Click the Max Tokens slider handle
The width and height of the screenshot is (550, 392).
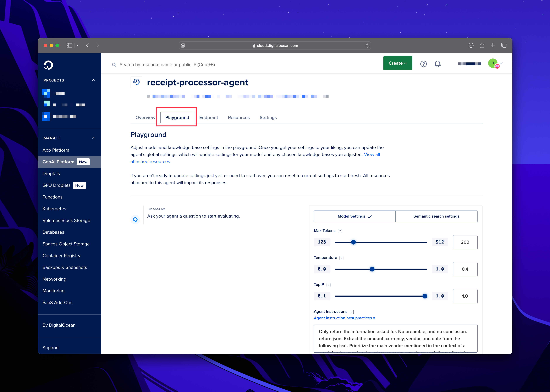tap(353, 242)
